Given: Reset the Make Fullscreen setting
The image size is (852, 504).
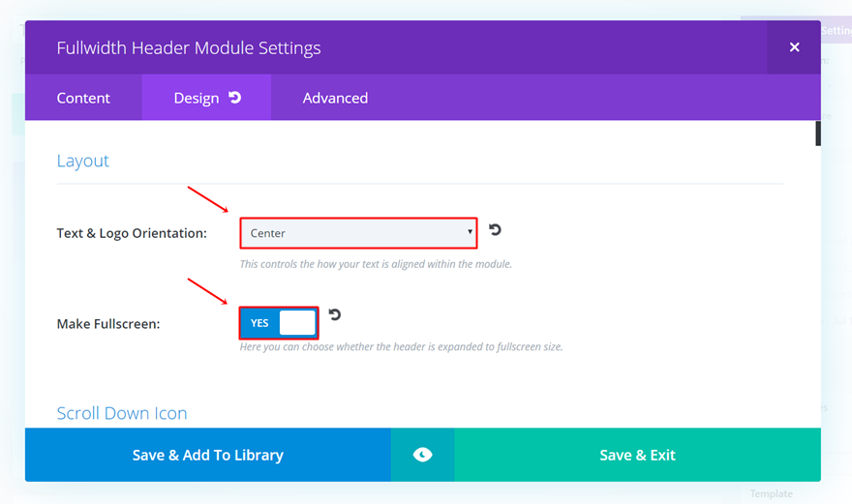Looking at the screenshot, I should [x=335, y=314].
